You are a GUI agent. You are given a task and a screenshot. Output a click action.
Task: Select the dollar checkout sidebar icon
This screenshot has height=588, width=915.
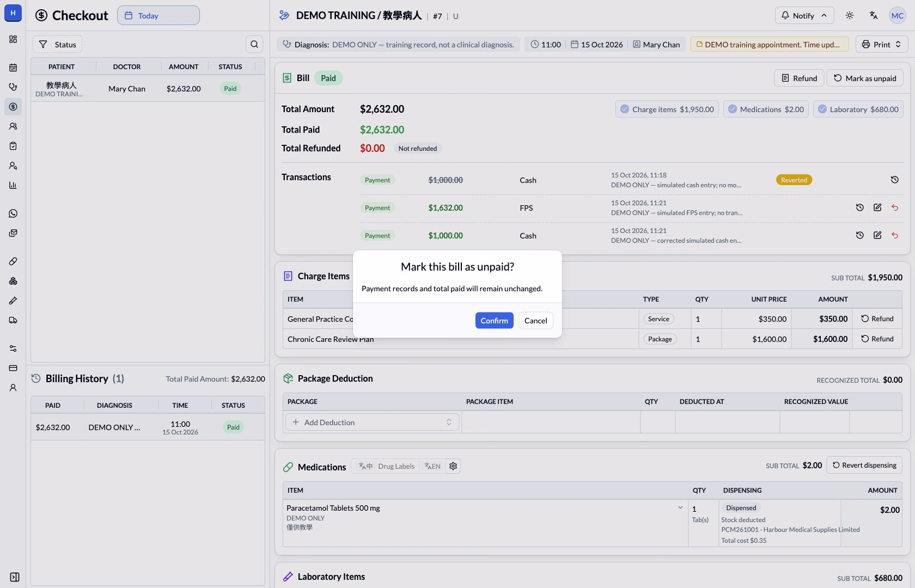13,107
